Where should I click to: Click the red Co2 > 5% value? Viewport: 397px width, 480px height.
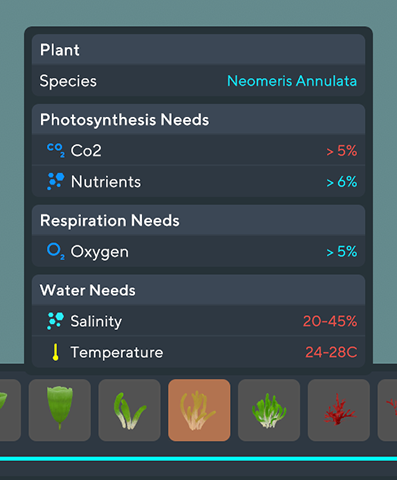tap(342, 151)
